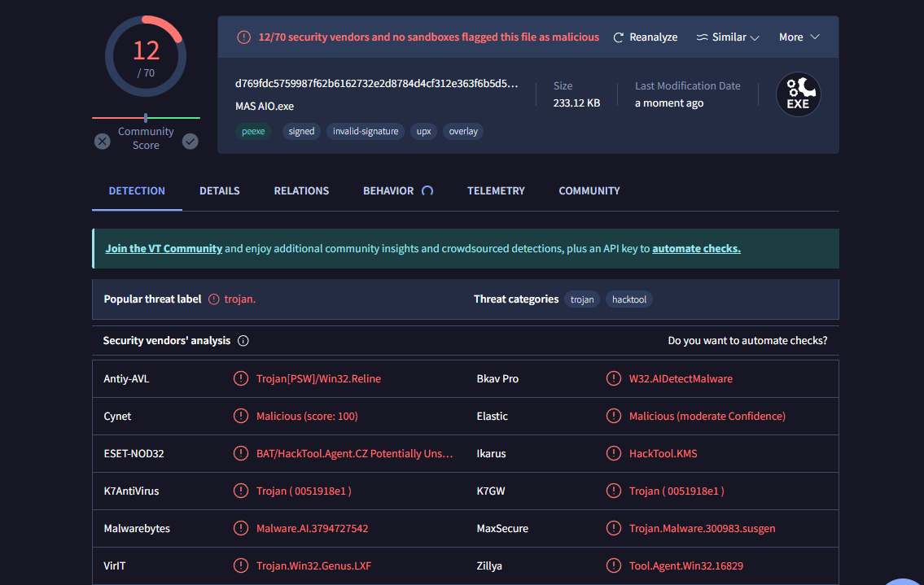
Task: Click the Popular threat label warning icon
Action: 214,299
